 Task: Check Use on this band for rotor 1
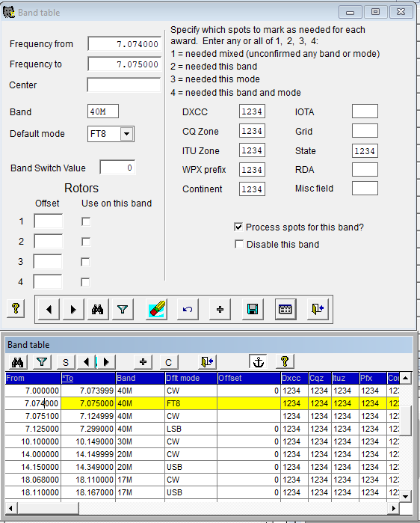(x=86, y=221)
